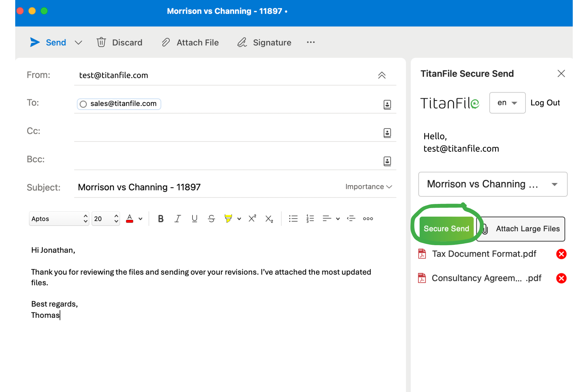Remove the Consultancy Agreement pdf attachment
This screenshot has width=588, height=392.
click(561, 278)
